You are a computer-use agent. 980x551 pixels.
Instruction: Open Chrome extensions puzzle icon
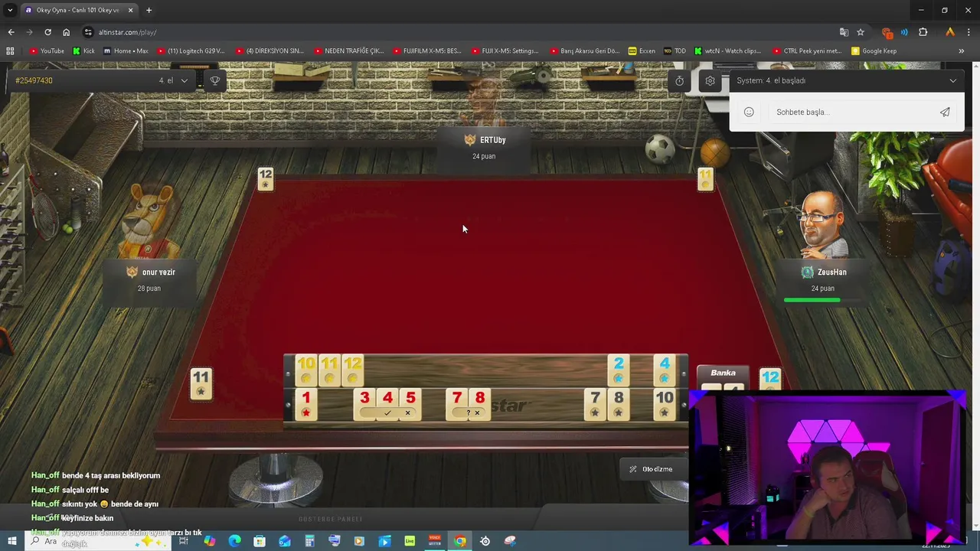click(x=923, y=32)
